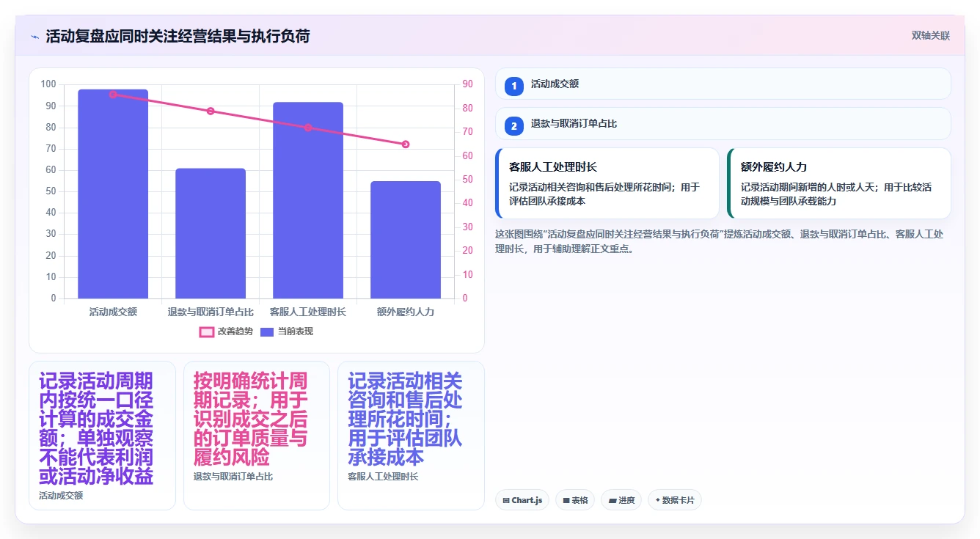Click the 数据卡片 tag
Viewport: 980px width, 539px height.
click(675, 500)
